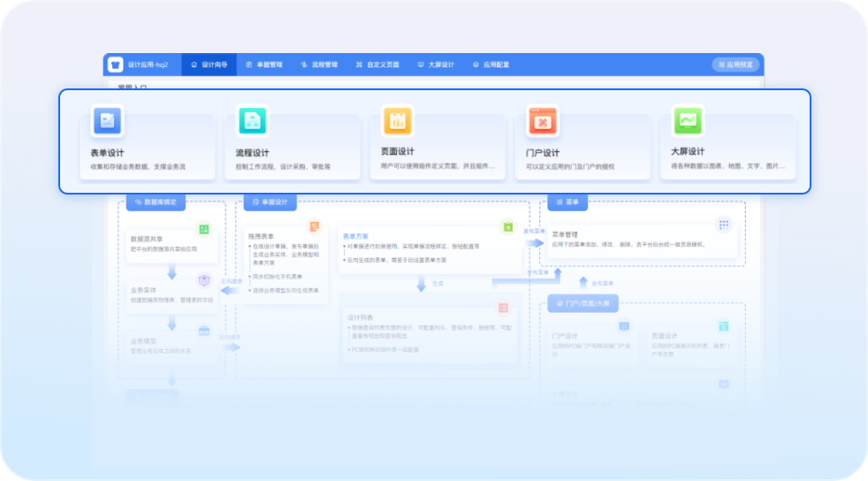Open the 表单方案 link title
This screenshot has width=868, height=481.
pyautogui.click(x=355, y=236)
